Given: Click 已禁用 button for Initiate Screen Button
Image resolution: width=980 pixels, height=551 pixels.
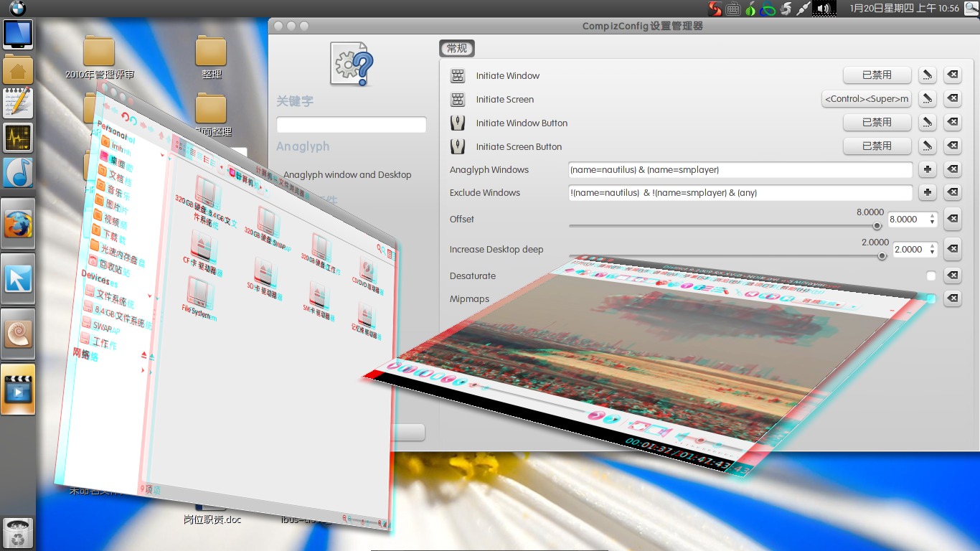Looking at the screenshot, I should (x=877, y=146).
